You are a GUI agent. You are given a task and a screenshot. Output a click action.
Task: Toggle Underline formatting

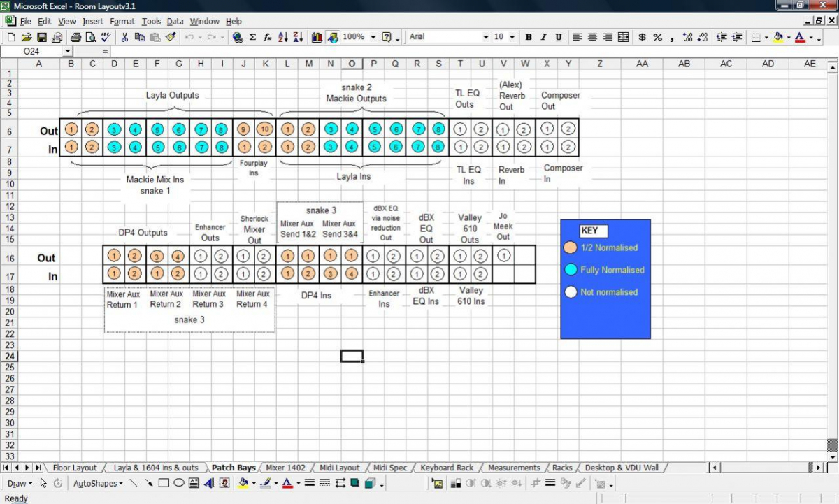[559, 37]
